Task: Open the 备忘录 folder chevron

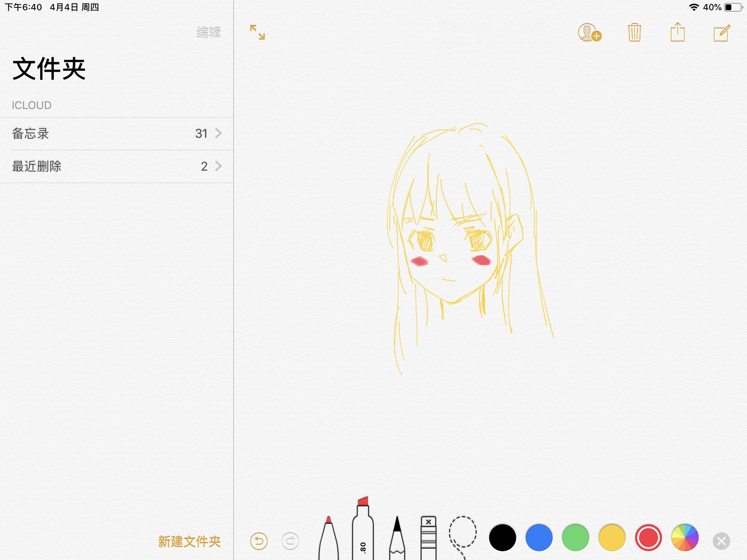Action: click(218, 133)
